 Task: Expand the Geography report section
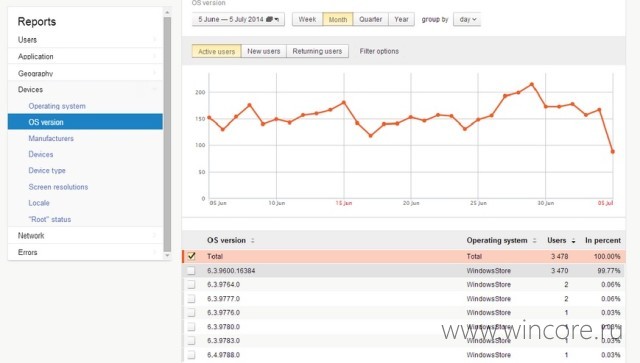(85, 73)
